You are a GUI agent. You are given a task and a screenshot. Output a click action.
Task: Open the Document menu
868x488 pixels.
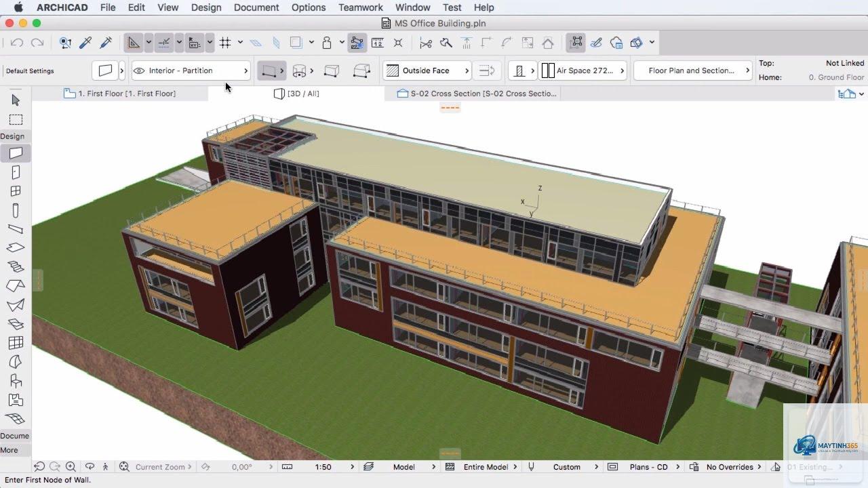coord(256,7)
